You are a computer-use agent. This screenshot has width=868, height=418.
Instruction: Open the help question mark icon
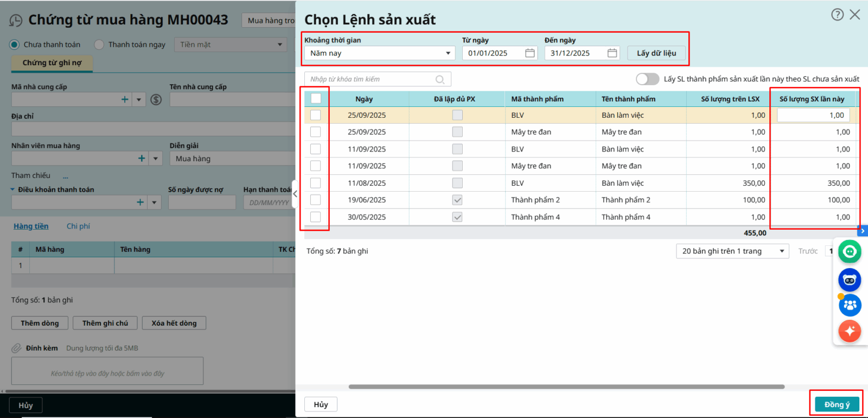pos(837,15)
